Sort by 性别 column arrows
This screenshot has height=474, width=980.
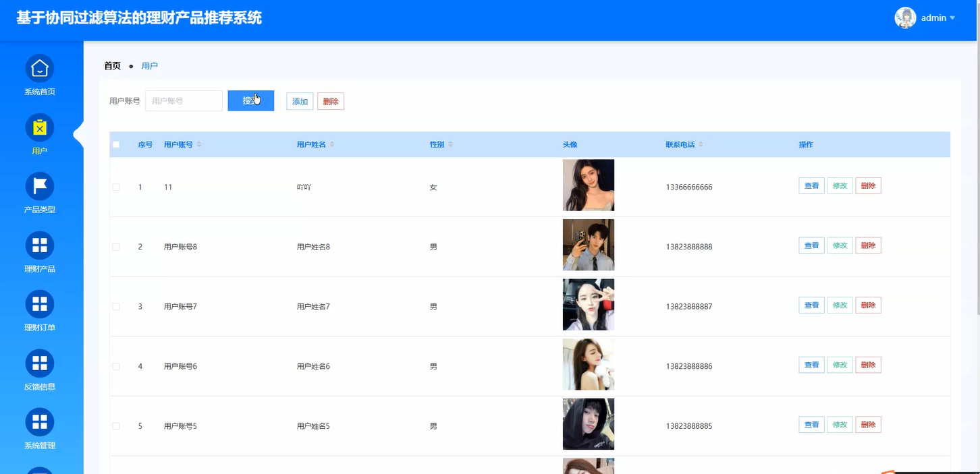[450, 145]
